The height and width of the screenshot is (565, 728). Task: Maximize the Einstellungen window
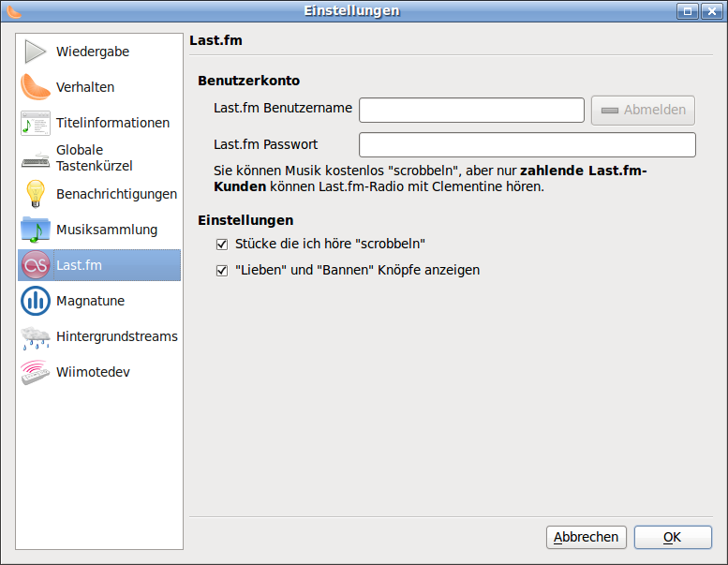click(688, 11)
